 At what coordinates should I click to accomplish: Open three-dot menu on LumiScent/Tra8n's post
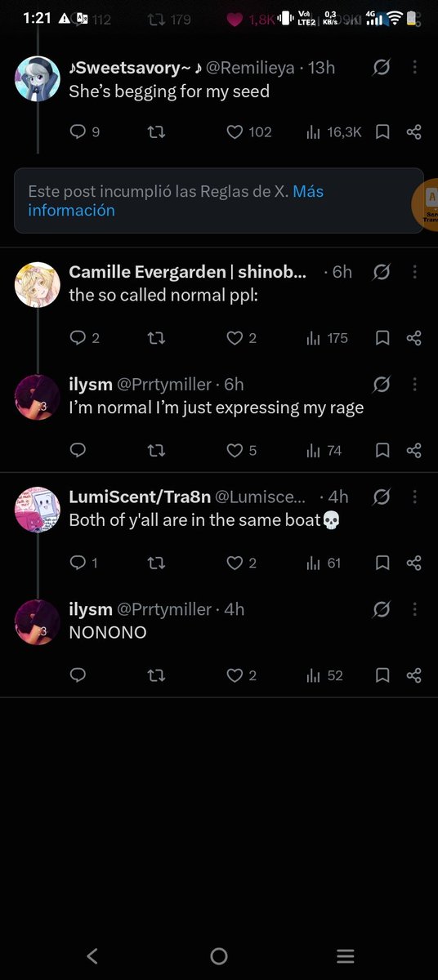(x=415, y=497)
